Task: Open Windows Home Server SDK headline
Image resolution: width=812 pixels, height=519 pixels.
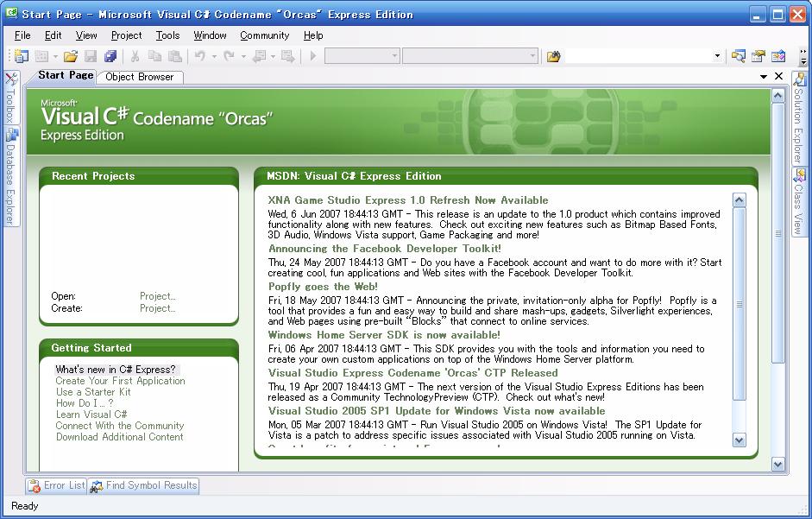Action: click(384, 335)
